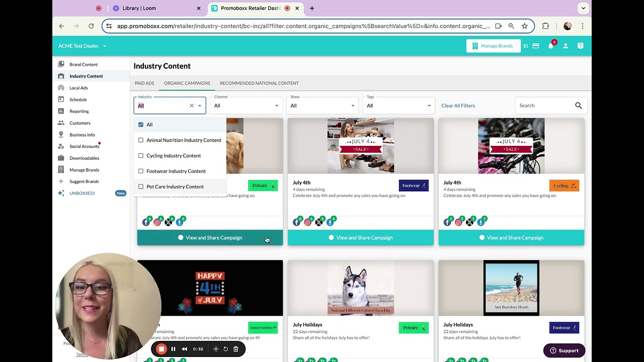Select the Industry Content sidebar item
Viewport: 644px width, 362px height.
pyautogui.click(x=91, y=76)
